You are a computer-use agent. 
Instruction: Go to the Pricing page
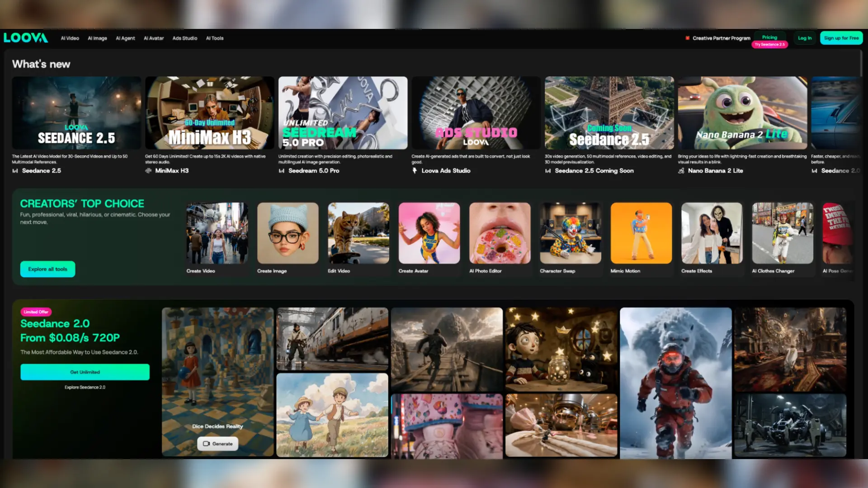pyautogui.click(x=769, y=37)
